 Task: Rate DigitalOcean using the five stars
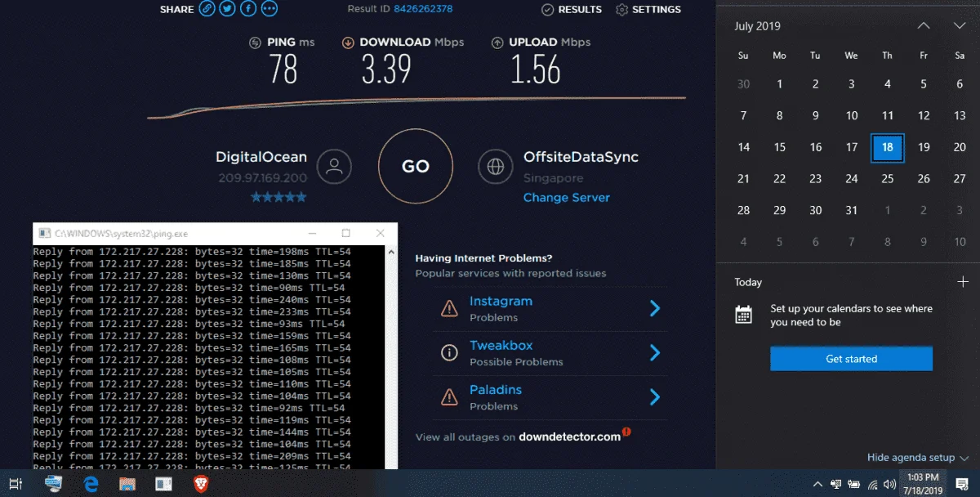(278, 197)
